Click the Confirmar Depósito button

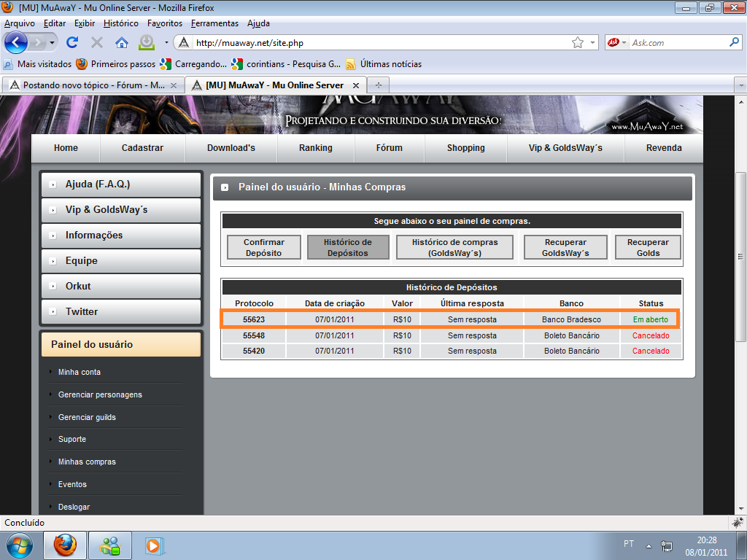263,247
